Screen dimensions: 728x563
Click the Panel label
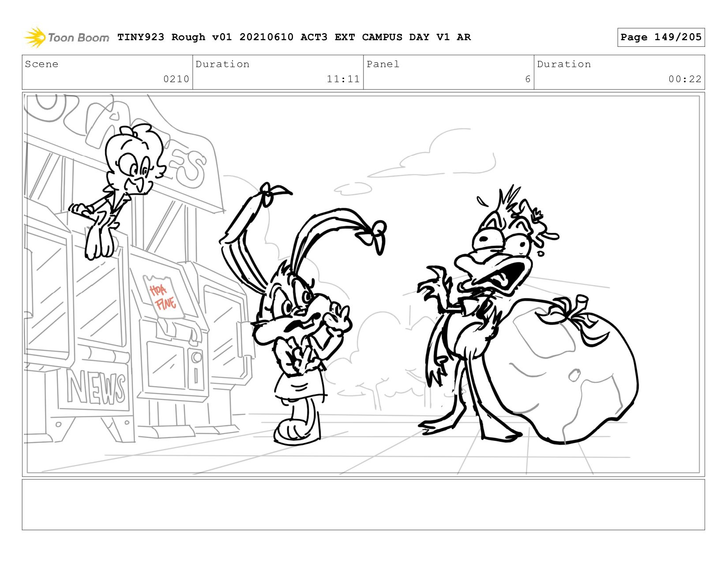point(383,64)
